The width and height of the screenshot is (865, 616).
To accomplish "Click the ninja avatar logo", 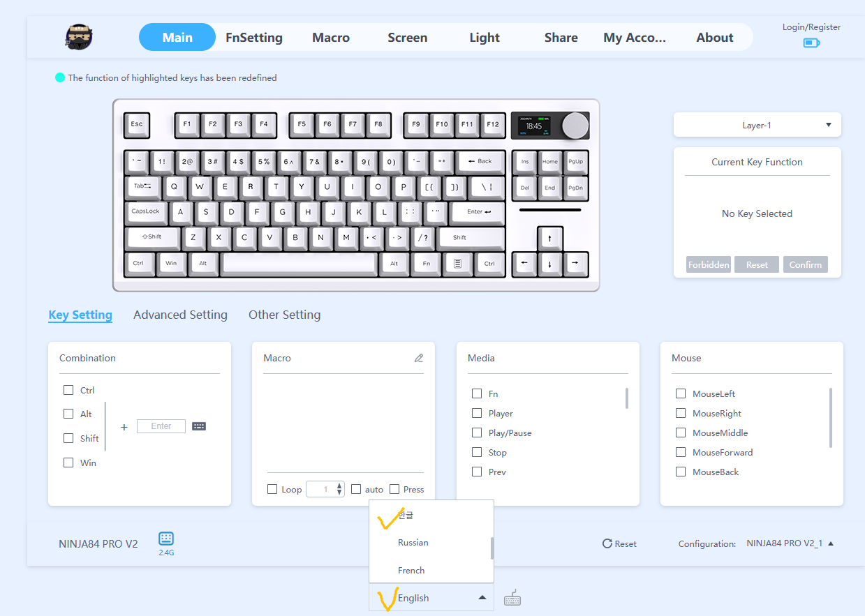I will (80, 36).
